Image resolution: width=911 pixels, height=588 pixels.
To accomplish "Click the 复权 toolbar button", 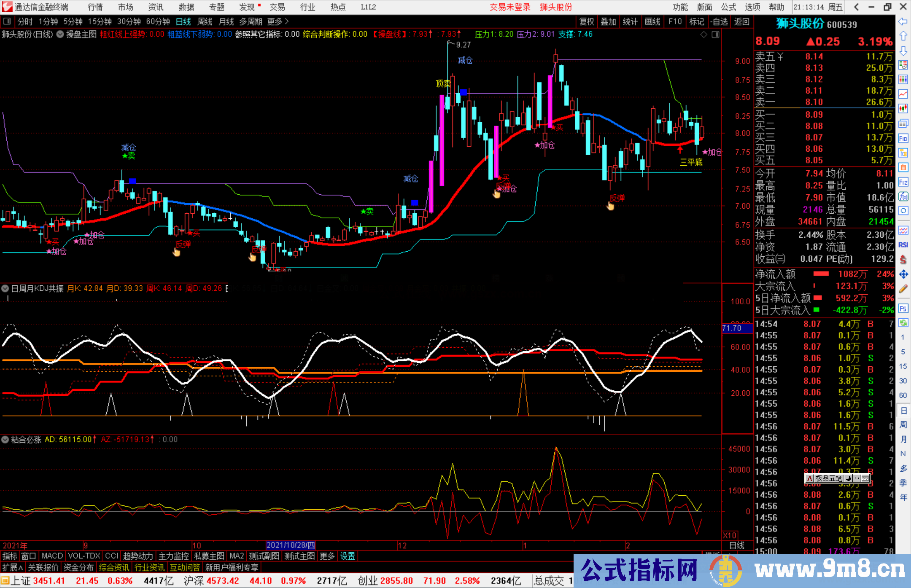I will click(x=586, y=21).
